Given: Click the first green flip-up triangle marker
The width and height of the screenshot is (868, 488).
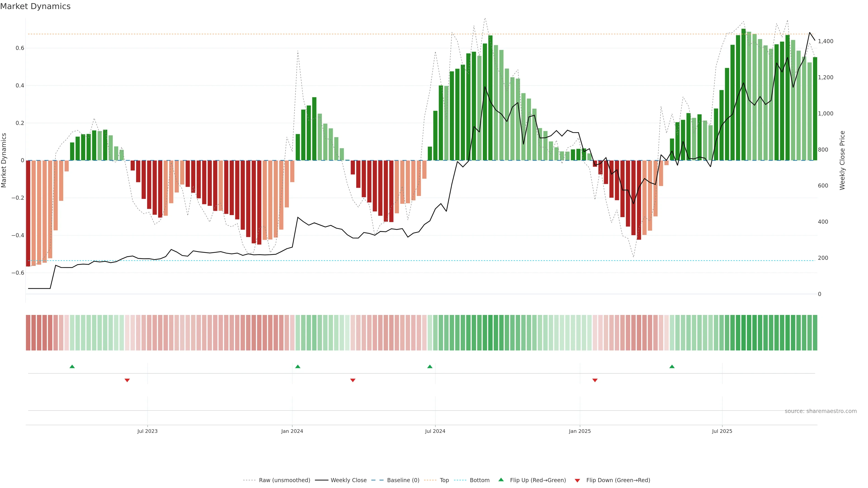Looking at the screenshot, I should pyautogui.click(x=72, y=366).
